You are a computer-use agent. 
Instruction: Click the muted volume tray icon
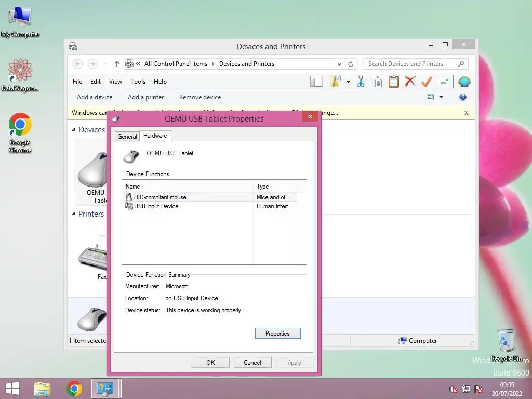pos(453,389)
